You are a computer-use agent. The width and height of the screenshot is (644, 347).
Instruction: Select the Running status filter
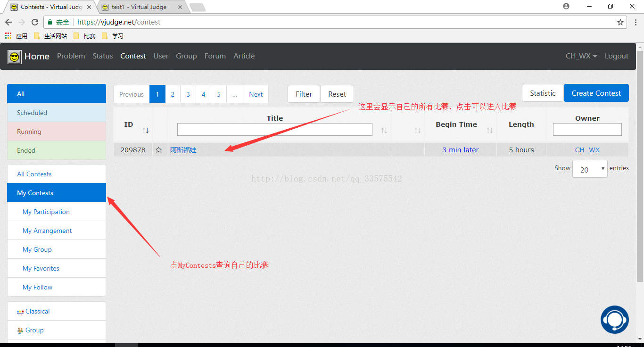(57, 132)
